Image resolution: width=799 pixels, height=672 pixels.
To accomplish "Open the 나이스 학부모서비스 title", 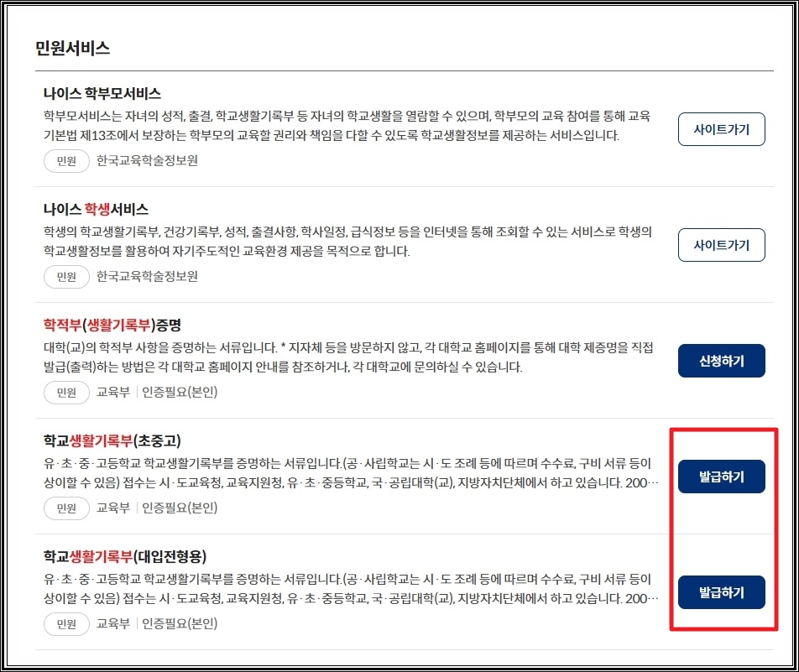I will click(x=102, y=93).
